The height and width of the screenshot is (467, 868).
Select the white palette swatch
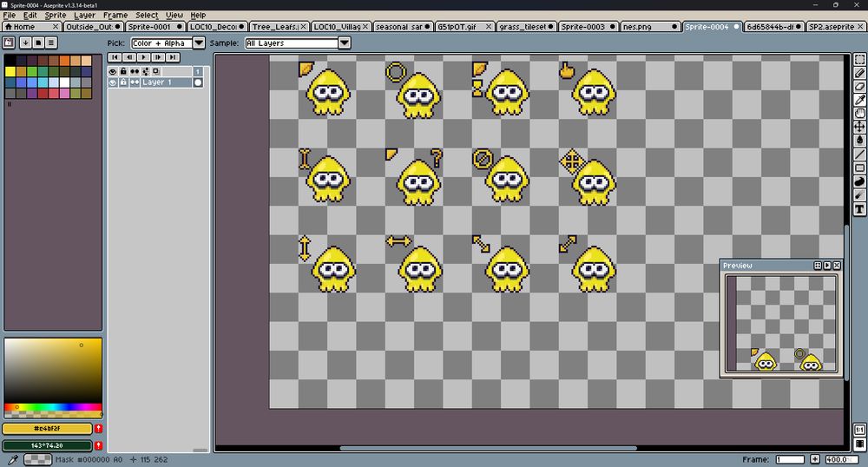pos(65,82)
